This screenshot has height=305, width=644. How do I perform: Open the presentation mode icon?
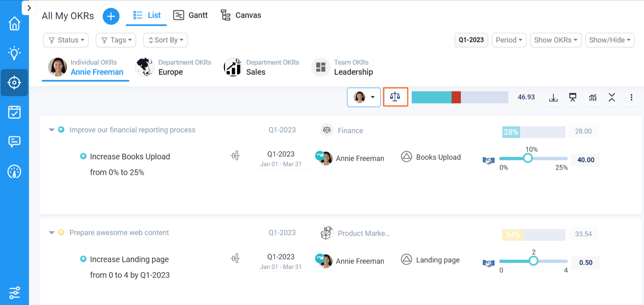[x=572, y=98]
